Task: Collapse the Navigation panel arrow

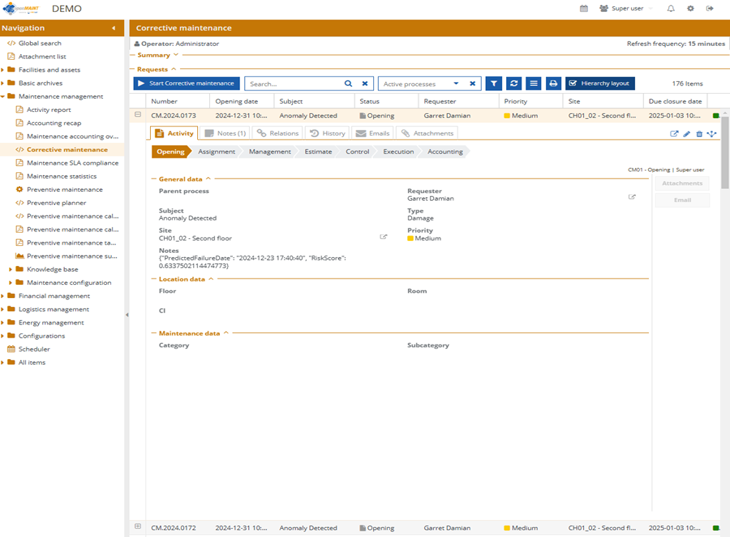Action: point(114,28)
